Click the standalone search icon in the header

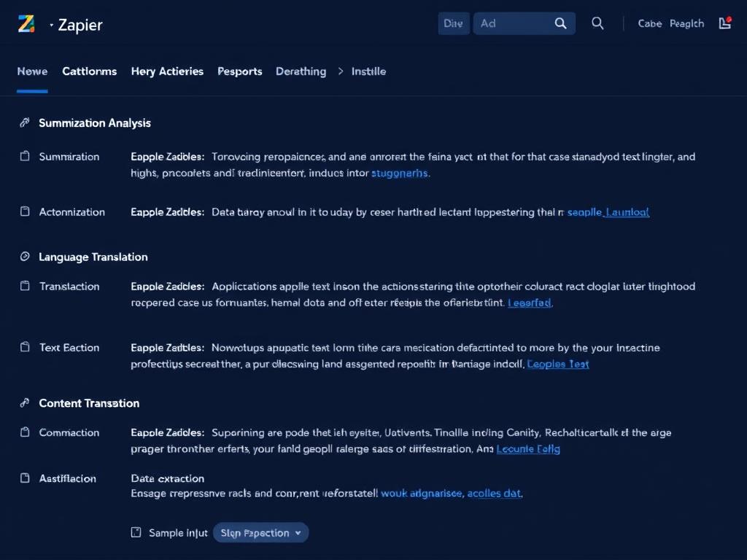(x=597, y=23)
